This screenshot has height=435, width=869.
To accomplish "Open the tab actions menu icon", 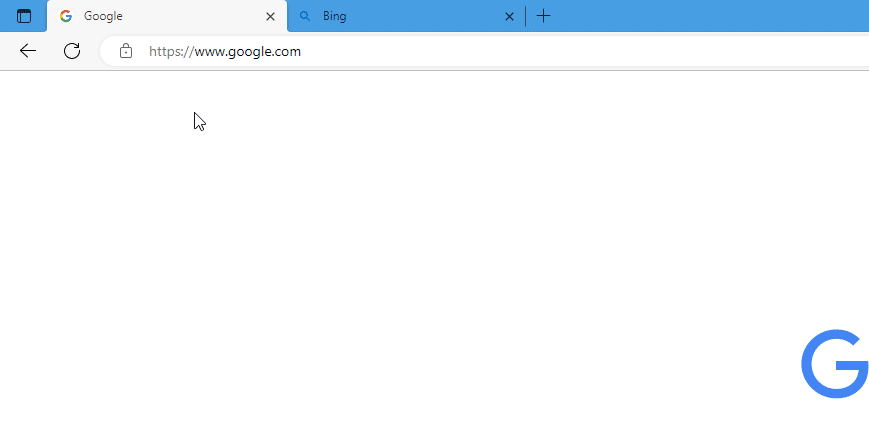I will pyautogui.click(x=24, y=16).
